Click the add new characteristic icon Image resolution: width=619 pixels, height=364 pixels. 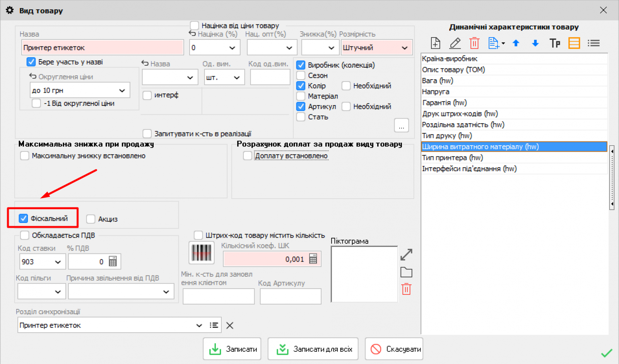[x=435, y=43]
